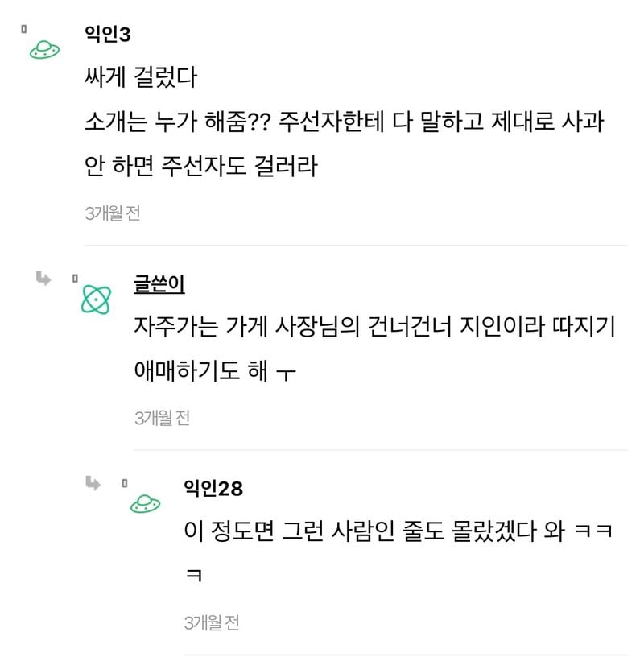Click the line starting "소개는 누가 해줌??"
The height and width of the screenshot is (657, 644).
[x=344, y=123]
